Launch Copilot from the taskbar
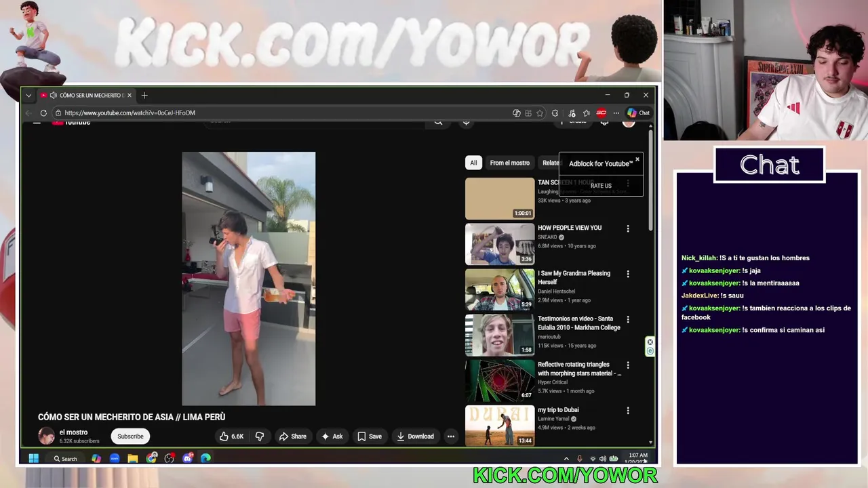The width and height of the screenshot is (868, 488). point(96,459)
